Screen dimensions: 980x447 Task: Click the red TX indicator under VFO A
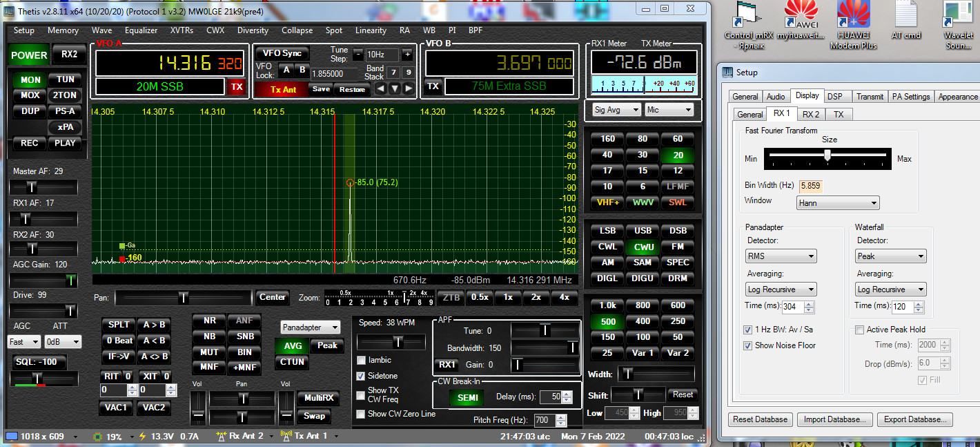click(237, 87)
